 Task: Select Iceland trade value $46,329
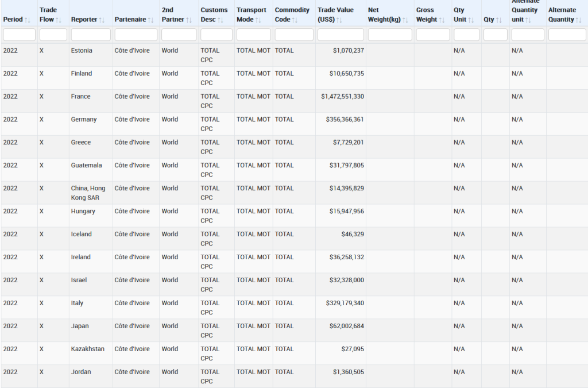click(x=353, y=234)
